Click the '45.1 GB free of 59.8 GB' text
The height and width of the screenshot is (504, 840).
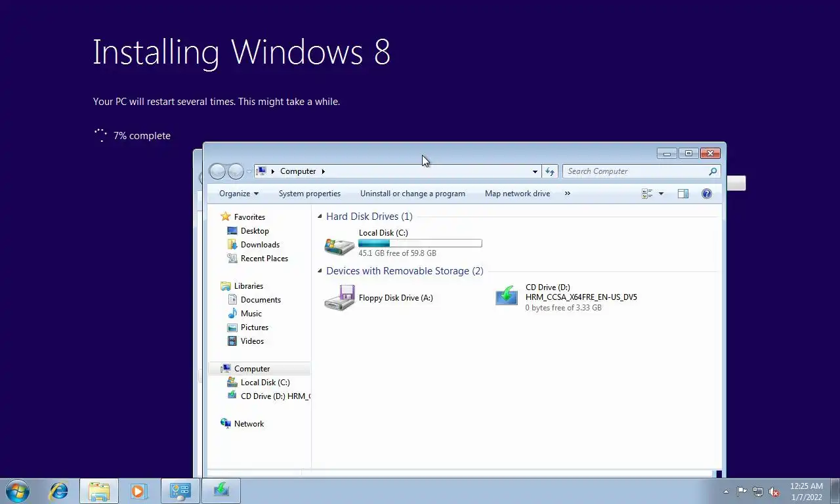pos(397,253)
